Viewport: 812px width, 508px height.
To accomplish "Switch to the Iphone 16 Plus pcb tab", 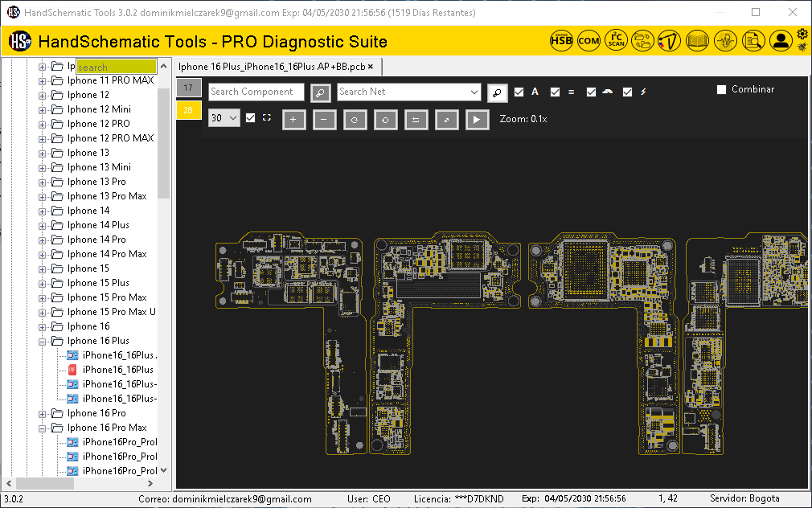I will click(272, 67).
